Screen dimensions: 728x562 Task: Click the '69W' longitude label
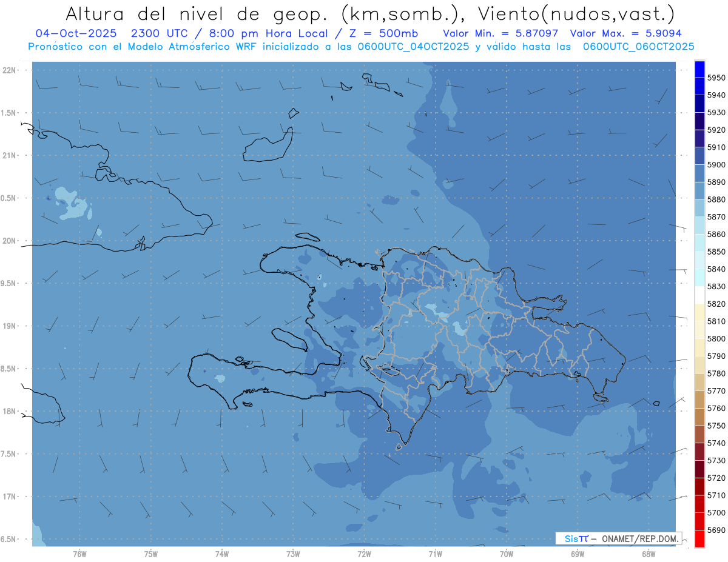coord(578,554)
